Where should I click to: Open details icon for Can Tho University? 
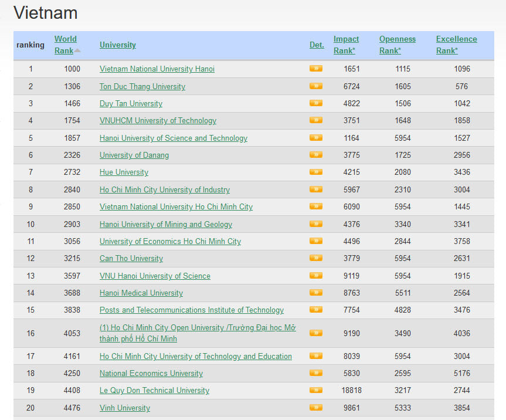click(x=315, y=258)
